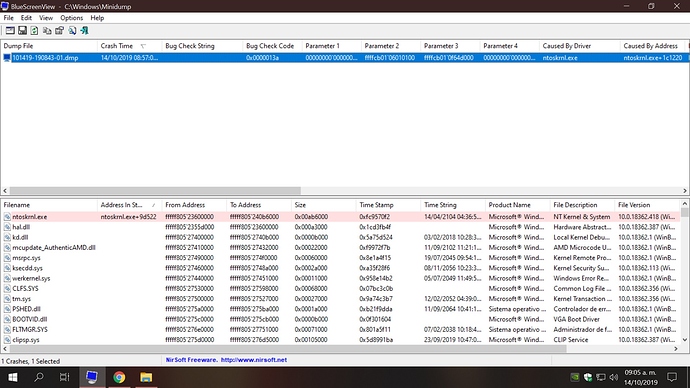Image resolution: width=690 pixels, height=388 pixels.
Task: Click upper pane scroll right arrow
Action: tap(685, 190)
